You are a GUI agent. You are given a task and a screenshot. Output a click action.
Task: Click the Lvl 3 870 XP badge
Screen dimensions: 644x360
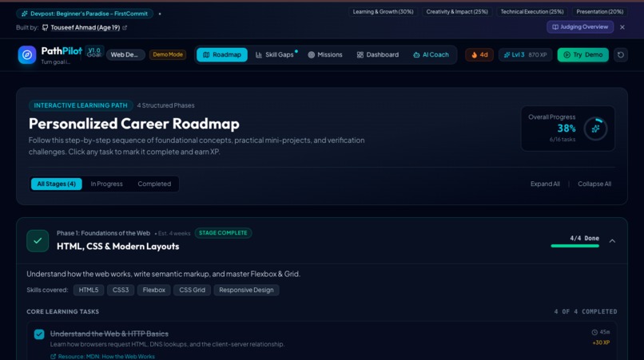pos(525,54)
